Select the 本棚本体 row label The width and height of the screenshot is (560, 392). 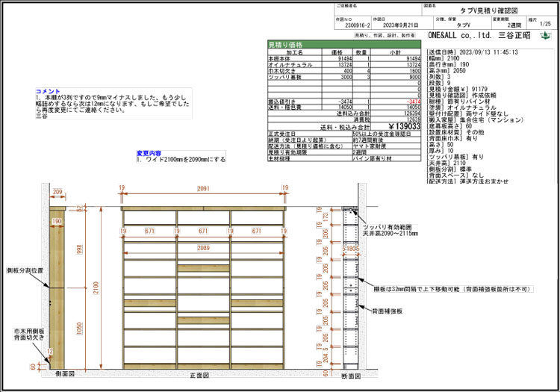pyautogui.click(x=279, y=58)
